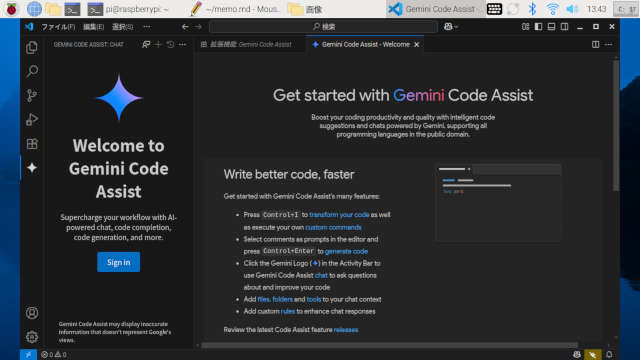Go back with the navigation arrow
The image size is (640, 360).
click(x=185, y=27)
